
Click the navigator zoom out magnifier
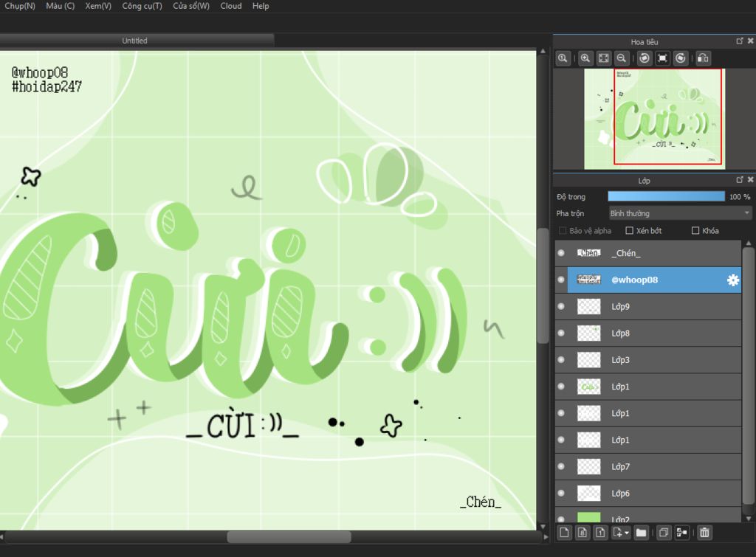click(622, 58)
